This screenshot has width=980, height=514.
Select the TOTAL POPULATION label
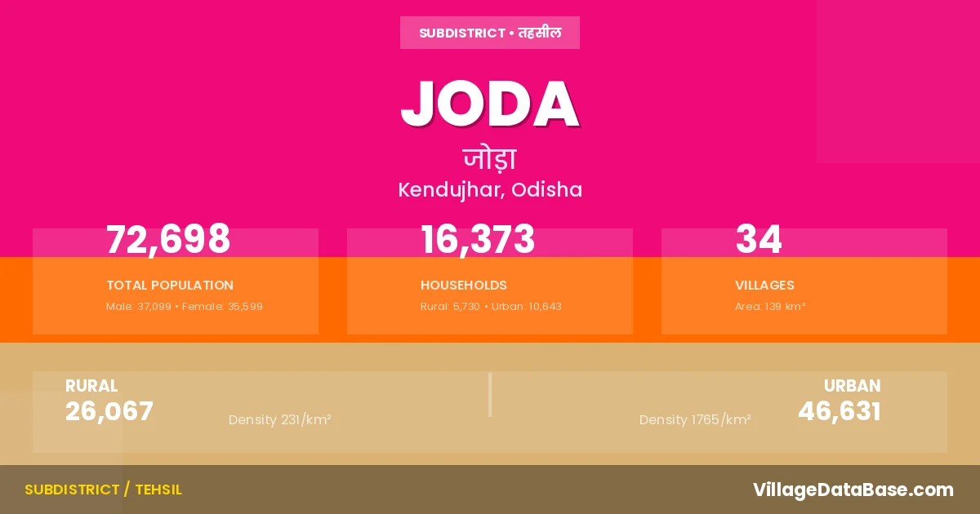170,286
